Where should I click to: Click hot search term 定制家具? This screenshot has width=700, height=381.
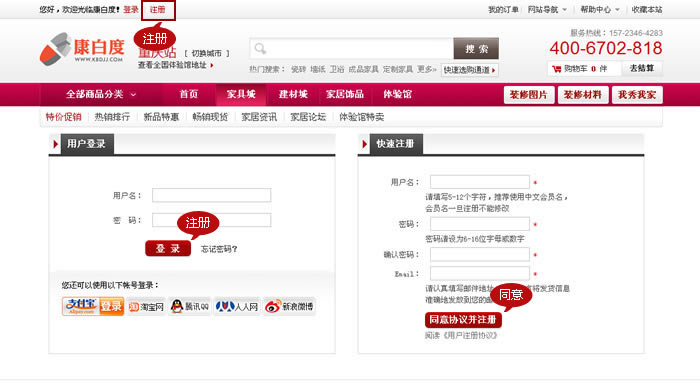(398, 69)
